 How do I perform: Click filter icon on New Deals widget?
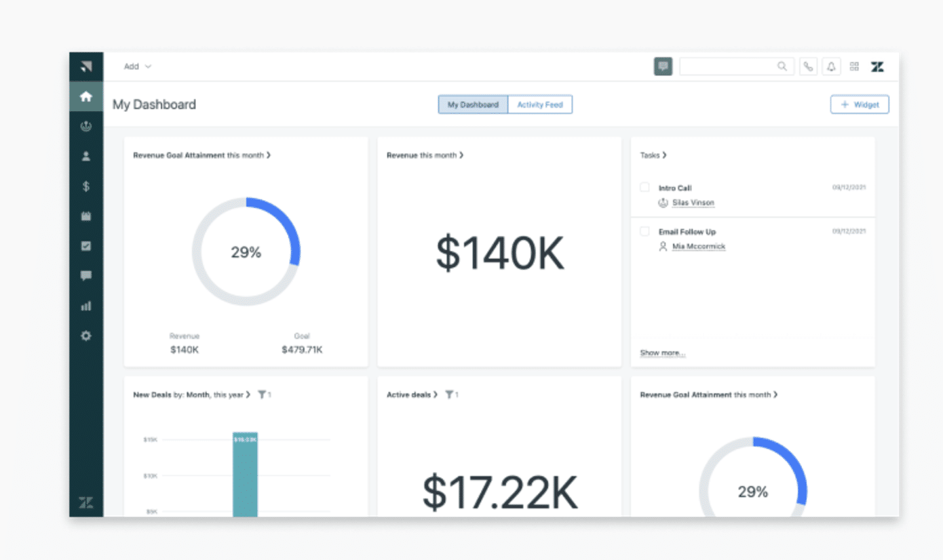point(262,395)
